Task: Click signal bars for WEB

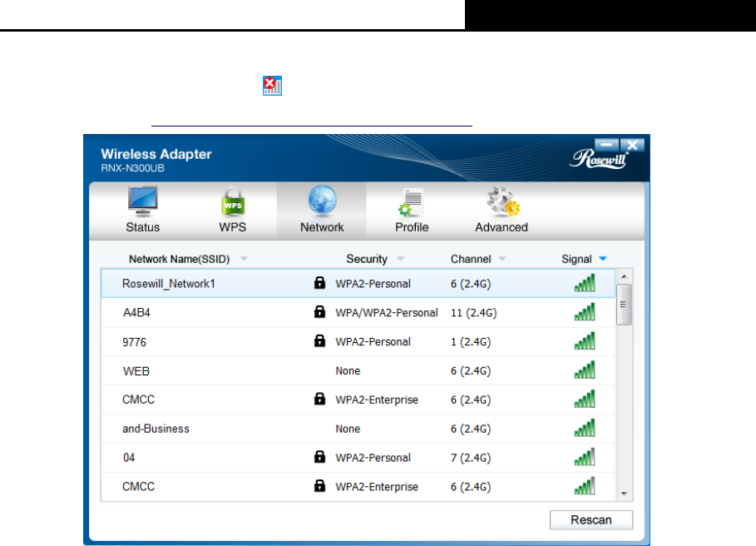Action: pyautogui.click(x=585, y=370)
